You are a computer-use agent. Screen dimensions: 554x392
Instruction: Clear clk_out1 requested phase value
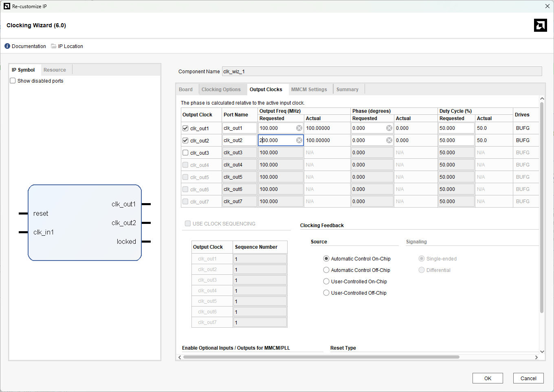[389, 128]
